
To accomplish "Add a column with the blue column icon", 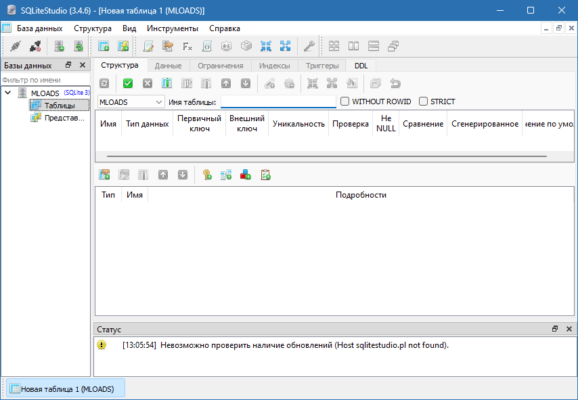I will pyautogui.click(x=167, y=84).
